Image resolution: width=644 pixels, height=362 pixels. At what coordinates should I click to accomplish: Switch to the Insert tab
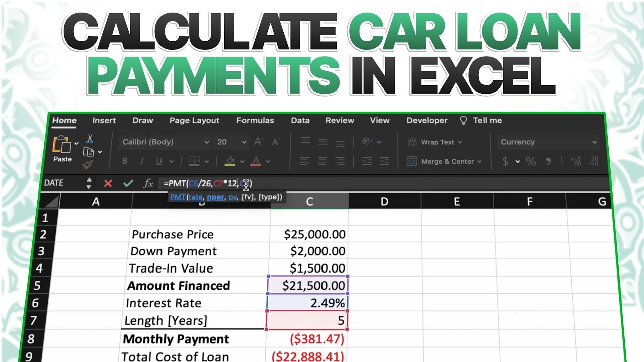(x=104, y=120)
